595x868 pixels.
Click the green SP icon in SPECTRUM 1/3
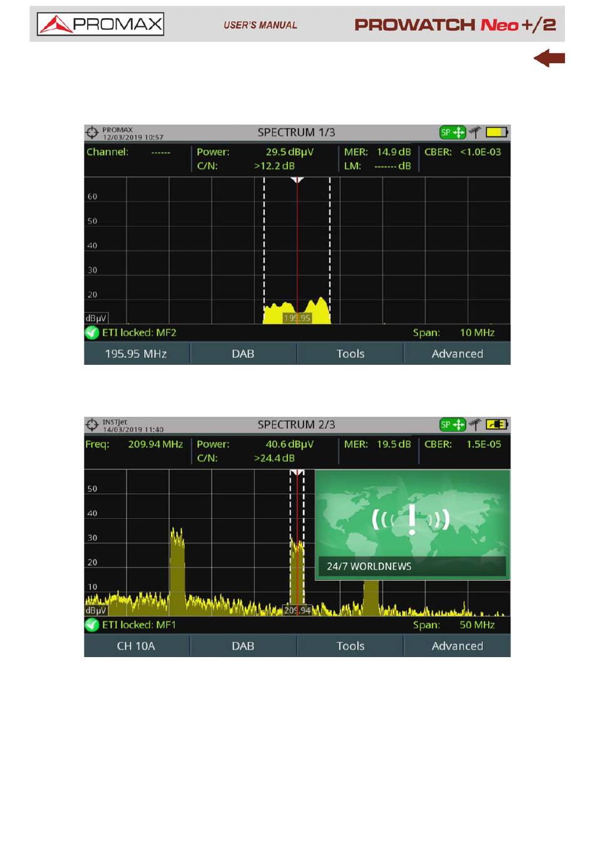point(452,133)
